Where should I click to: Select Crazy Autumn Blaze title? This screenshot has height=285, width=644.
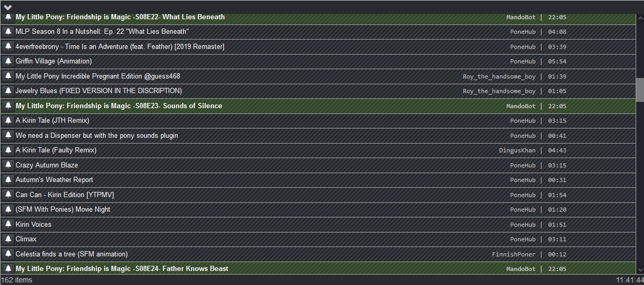[x=47, y=165]
